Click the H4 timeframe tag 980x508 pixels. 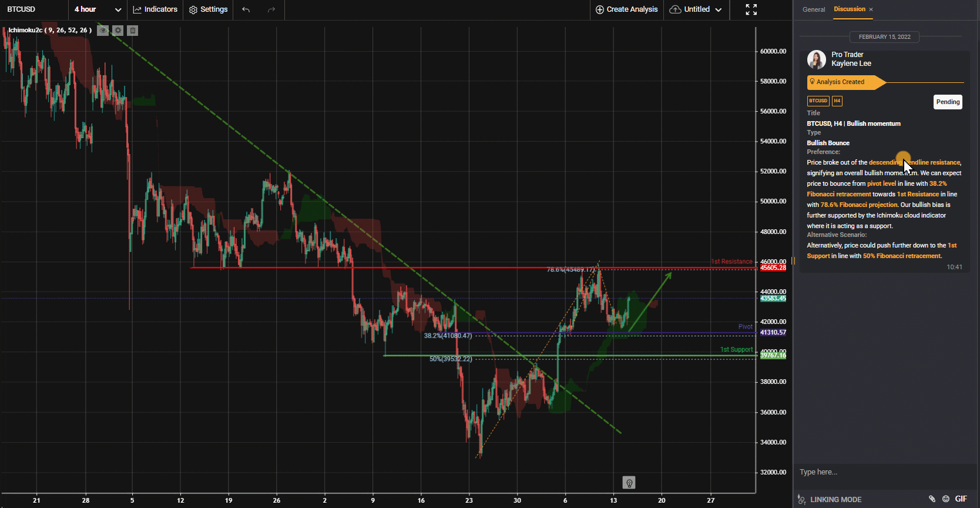pos(837,101)
